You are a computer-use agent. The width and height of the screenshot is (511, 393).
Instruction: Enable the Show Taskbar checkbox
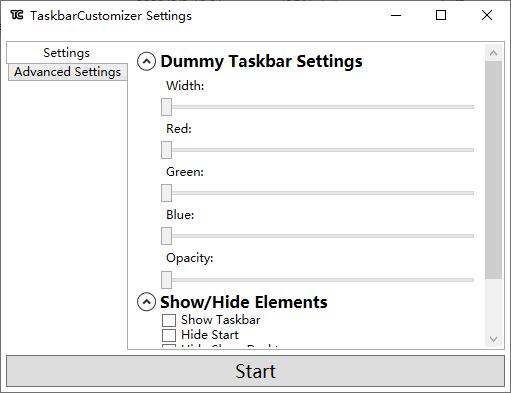pos(169,320)
